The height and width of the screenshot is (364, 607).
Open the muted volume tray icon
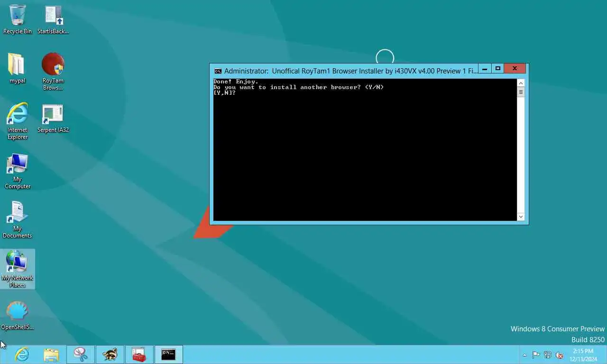559,355
